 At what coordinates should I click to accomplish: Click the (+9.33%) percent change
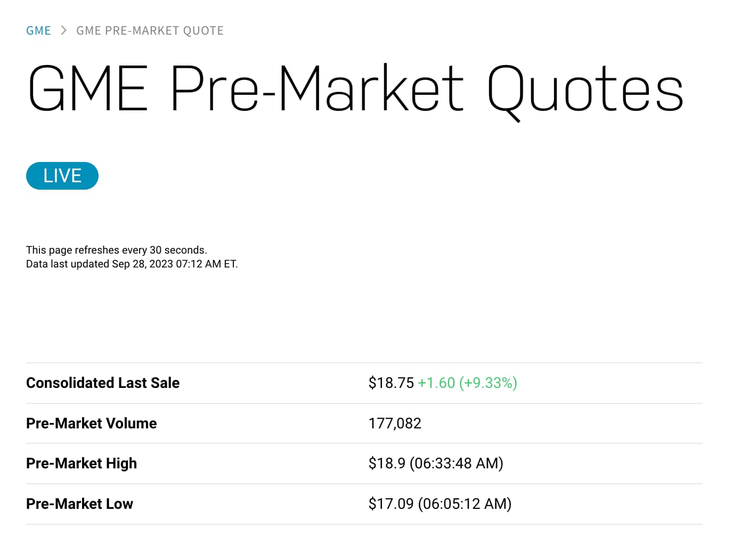(x=488, y=383)
